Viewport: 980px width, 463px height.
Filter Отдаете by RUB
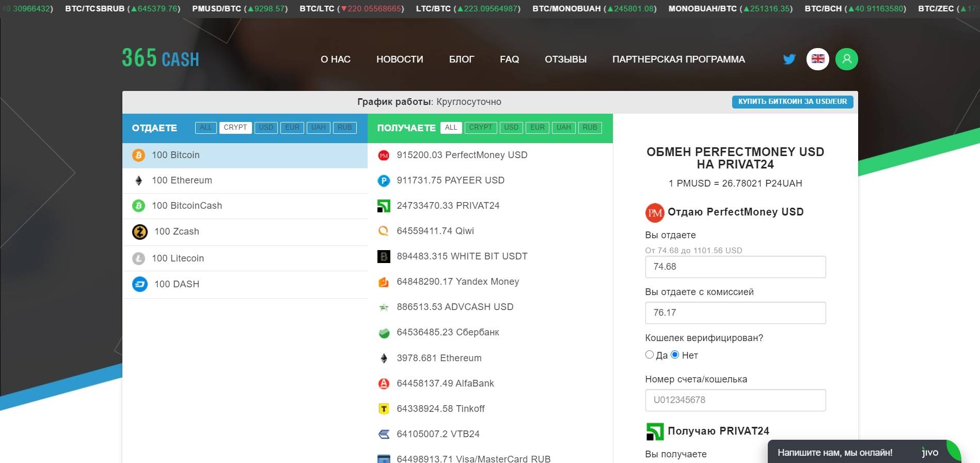pyautogui.click(x=345, y=128)
